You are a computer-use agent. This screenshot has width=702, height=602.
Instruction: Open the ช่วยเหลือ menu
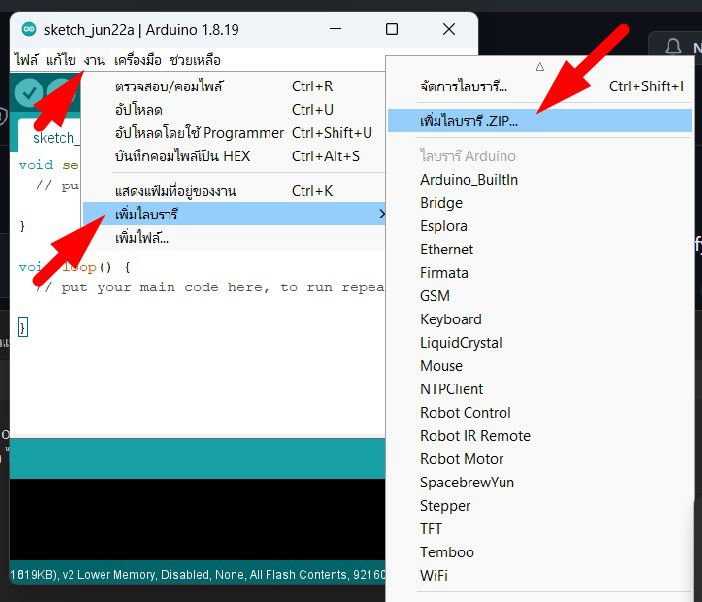(x=195, y=60)
